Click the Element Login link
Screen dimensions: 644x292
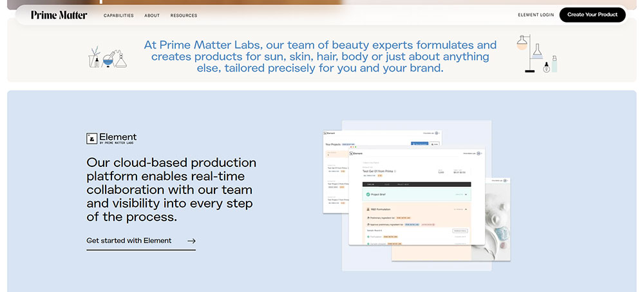pos(535,15)
